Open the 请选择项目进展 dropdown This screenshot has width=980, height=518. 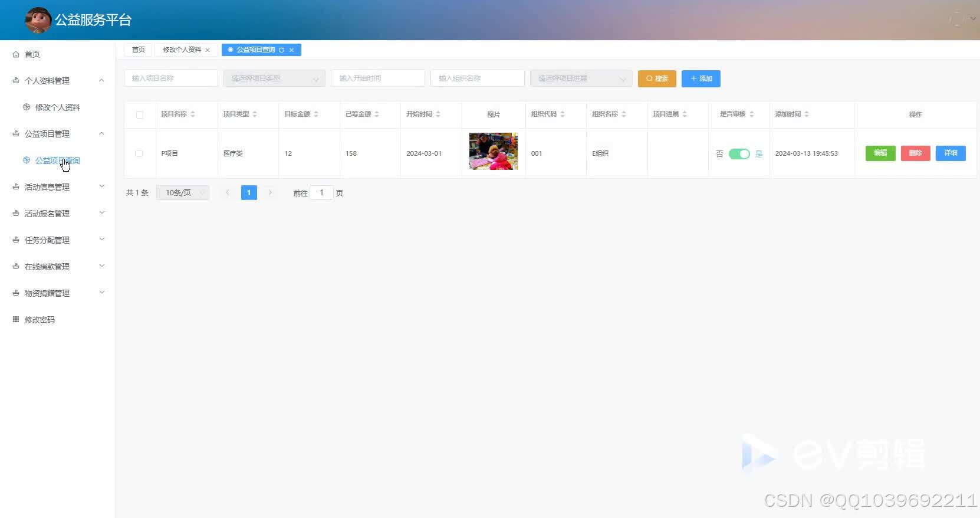(x=581, y=78)
